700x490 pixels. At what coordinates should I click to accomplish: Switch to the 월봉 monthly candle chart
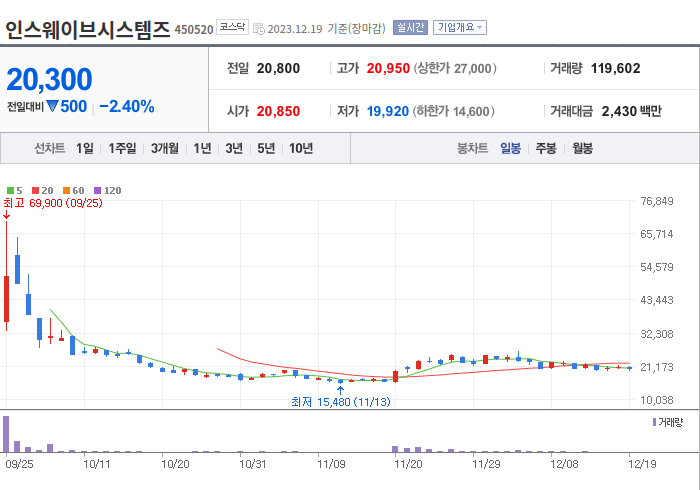(x=583, y=148)
